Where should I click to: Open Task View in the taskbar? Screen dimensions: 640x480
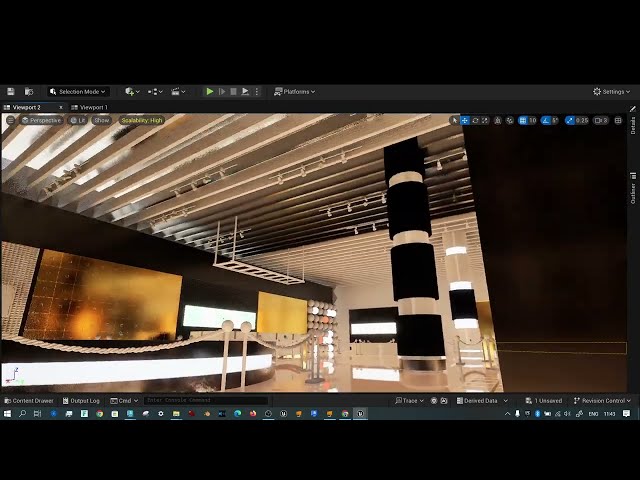(38, 413)
